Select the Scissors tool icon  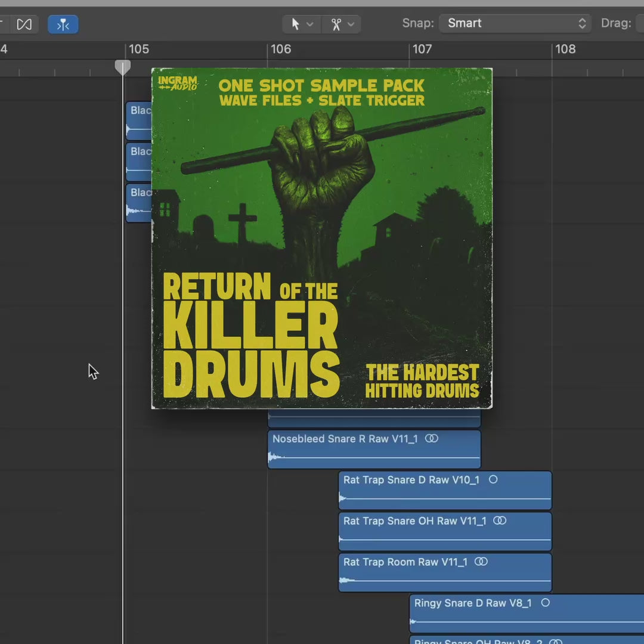pyautogui.click(x=336, y=24)
